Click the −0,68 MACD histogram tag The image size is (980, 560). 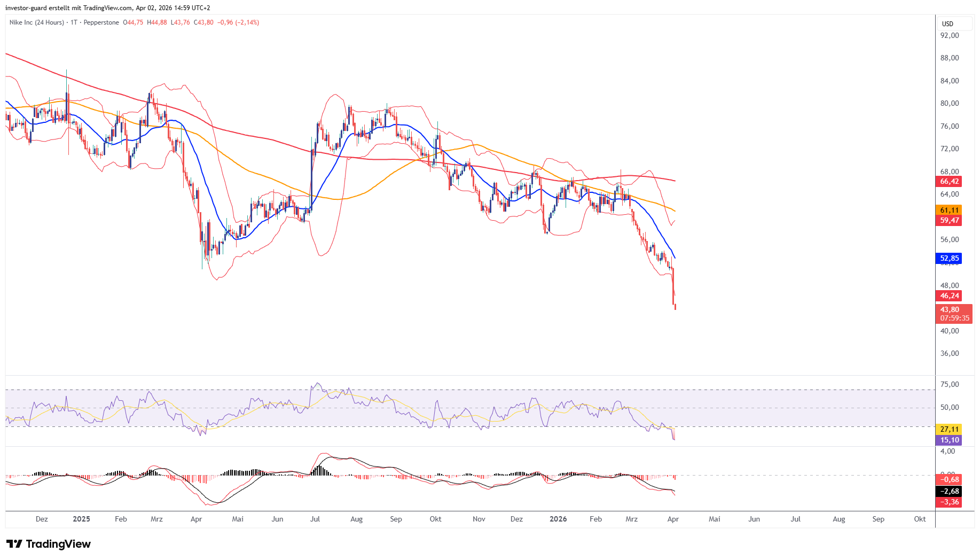[950, 480]
